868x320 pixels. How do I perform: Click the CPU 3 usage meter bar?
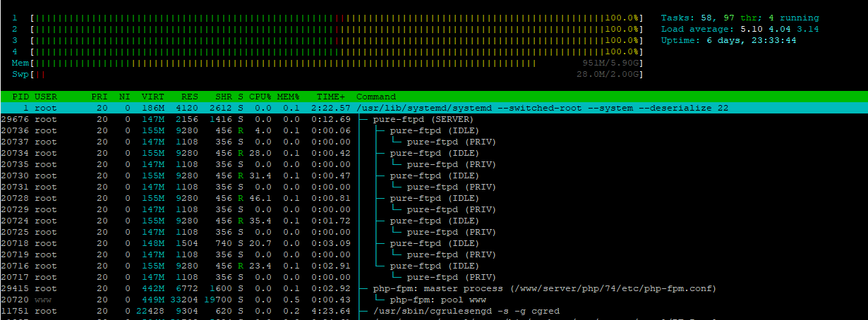tap(337, 40)
